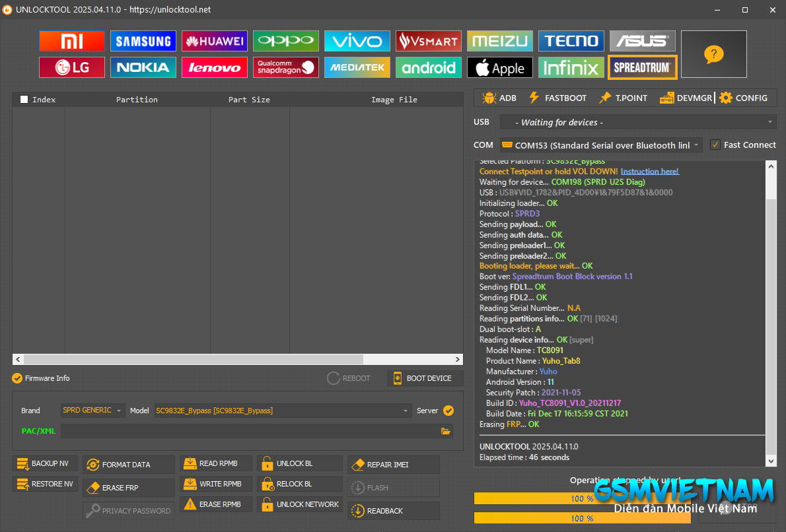Select the Qualcomm Snapdragon tile
The height and width of the screenshot is (532, 786).
pyautogui.click(x=286, y=67)
